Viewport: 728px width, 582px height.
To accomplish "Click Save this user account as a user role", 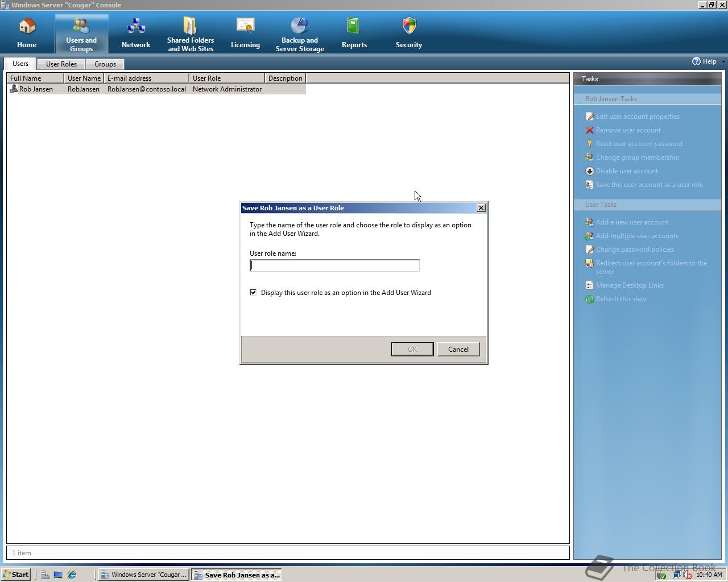I will tap(650, 185).
